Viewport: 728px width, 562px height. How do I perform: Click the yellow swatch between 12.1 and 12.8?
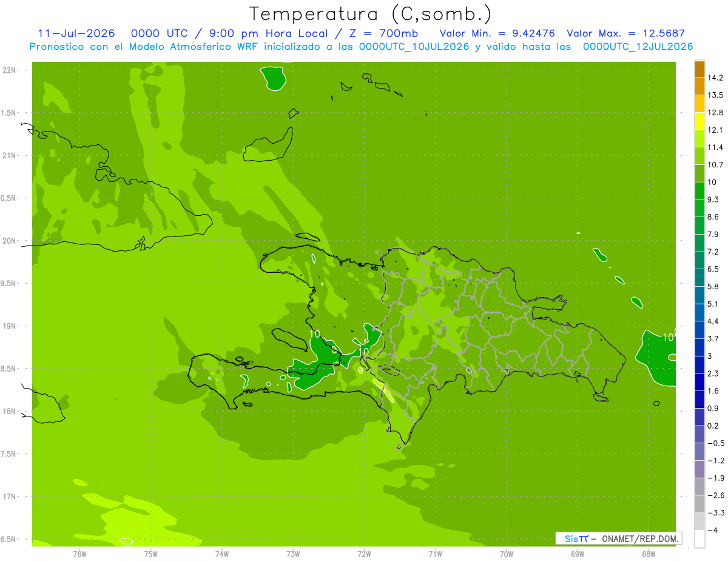click(x=699, y=121)
